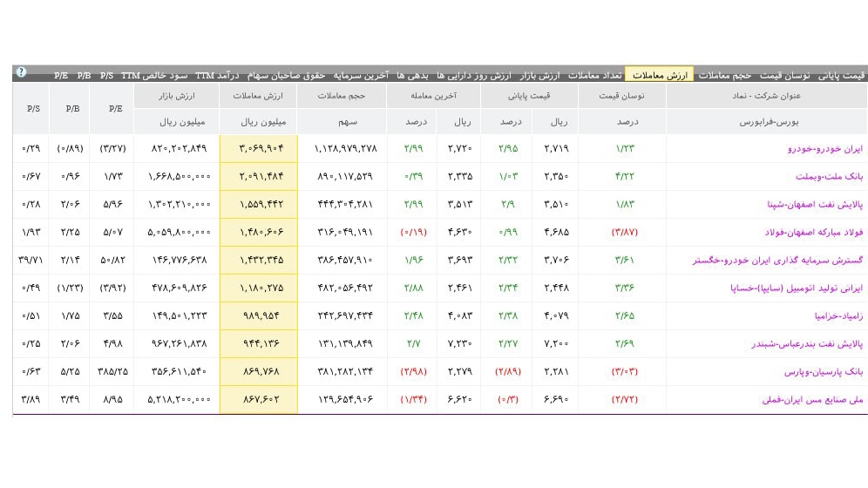Select the حقوق صاحبان سهام tab
868x488 pixels.
286,75
